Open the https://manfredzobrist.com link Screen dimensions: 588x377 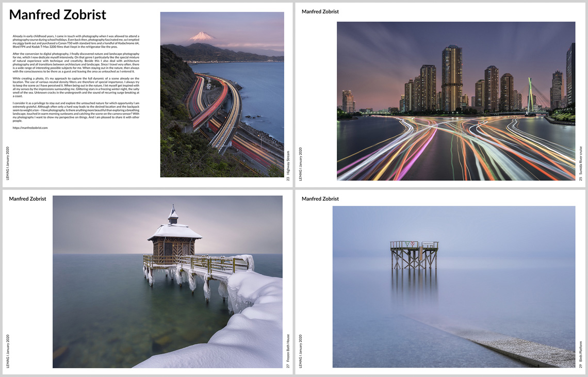[30, 128]
